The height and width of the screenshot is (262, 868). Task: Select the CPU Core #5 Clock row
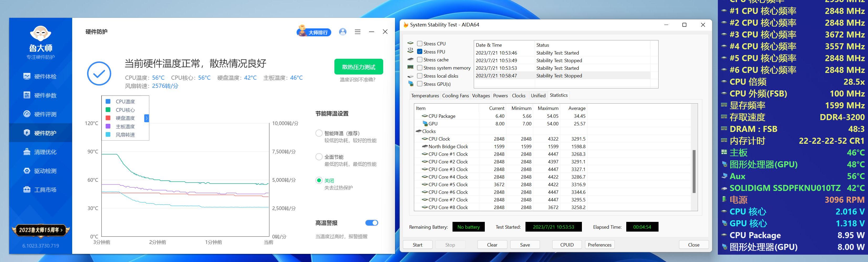552,185
